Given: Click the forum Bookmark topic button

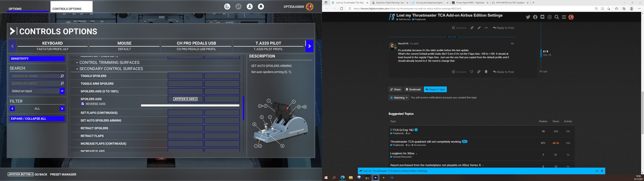Looking at the screenshot, I should coord(413,89).
